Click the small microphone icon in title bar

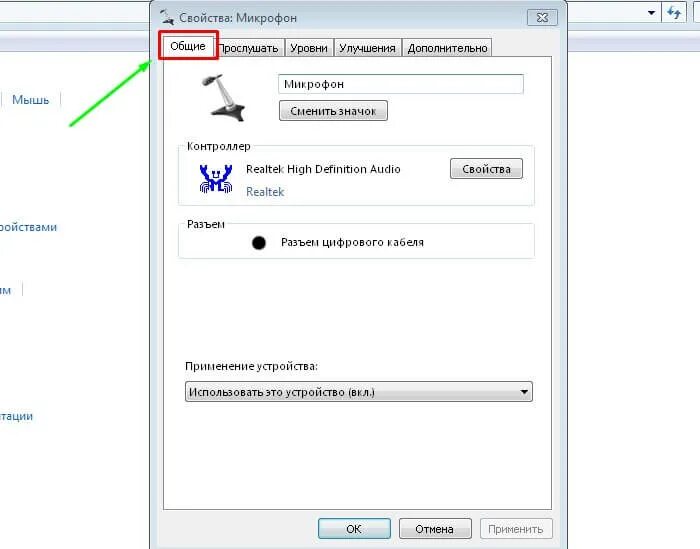point(167,17)
